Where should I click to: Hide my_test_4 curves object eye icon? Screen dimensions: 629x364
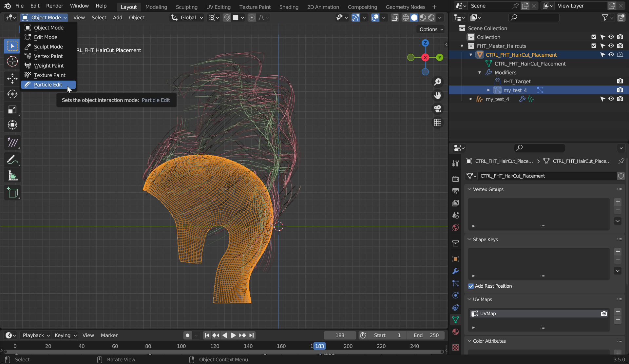pyautogui.click(x=611, y=99)
